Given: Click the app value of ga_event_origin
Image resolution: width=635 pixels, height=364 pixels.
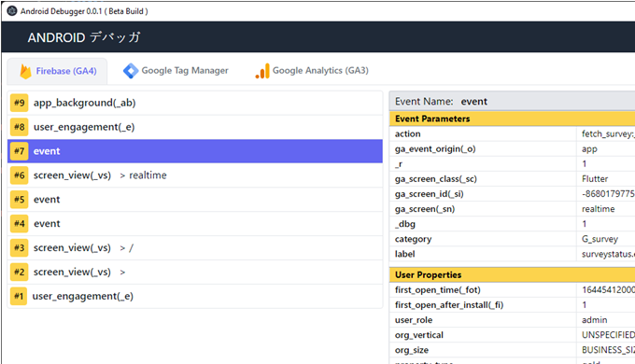Looking at the screenshot, I should (589, 149).
